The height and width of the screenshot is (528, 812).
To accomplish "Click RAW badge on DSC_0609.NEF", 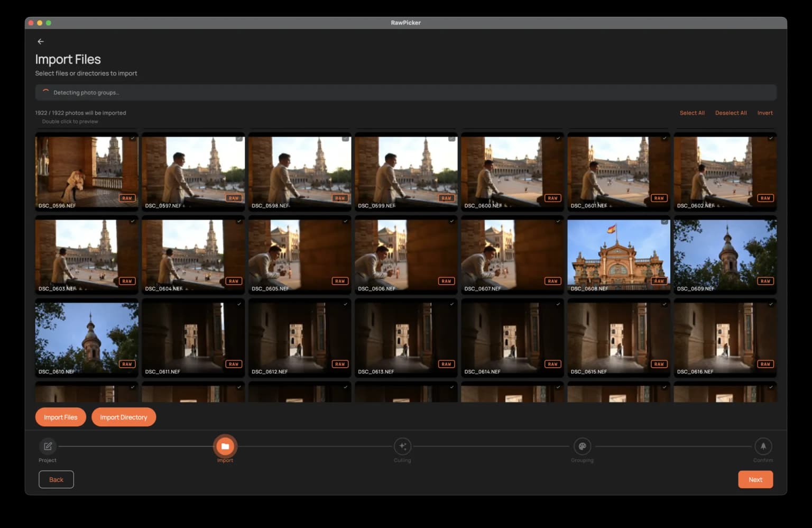I will 765,281.
